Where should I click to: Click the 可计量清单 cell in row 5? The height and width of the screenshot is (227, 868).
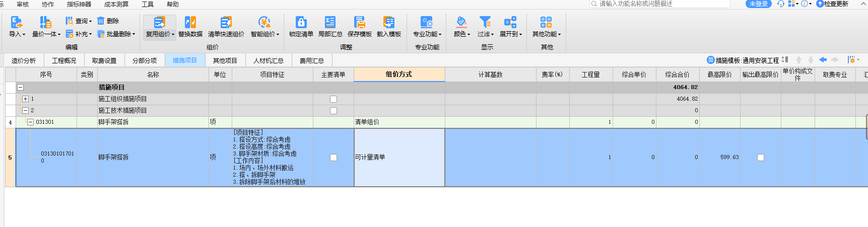(x=399, y=158)
